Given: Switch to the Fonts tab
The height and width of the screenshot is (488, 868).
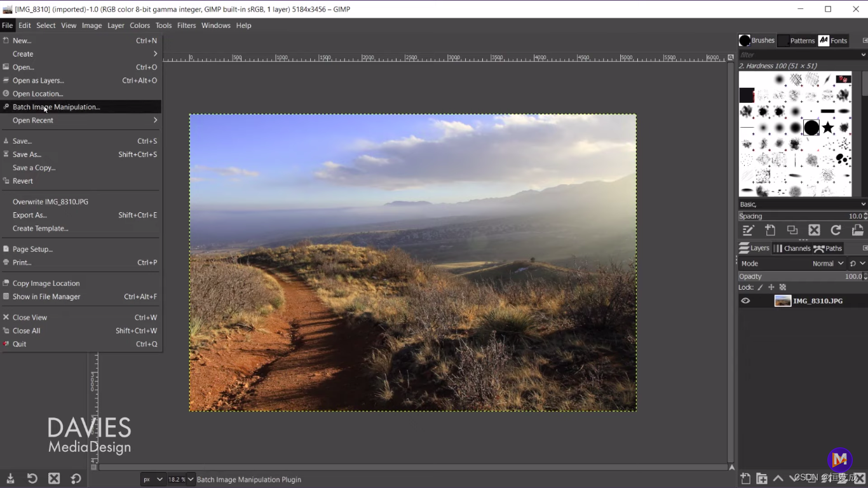Looking at the screenshot, I should 833,40.
